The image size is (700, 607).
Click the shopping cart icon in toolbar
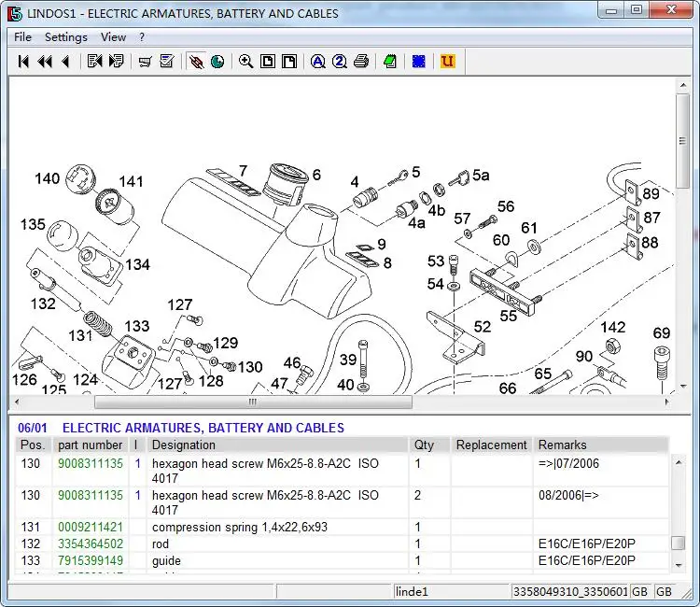pos(145,62)
